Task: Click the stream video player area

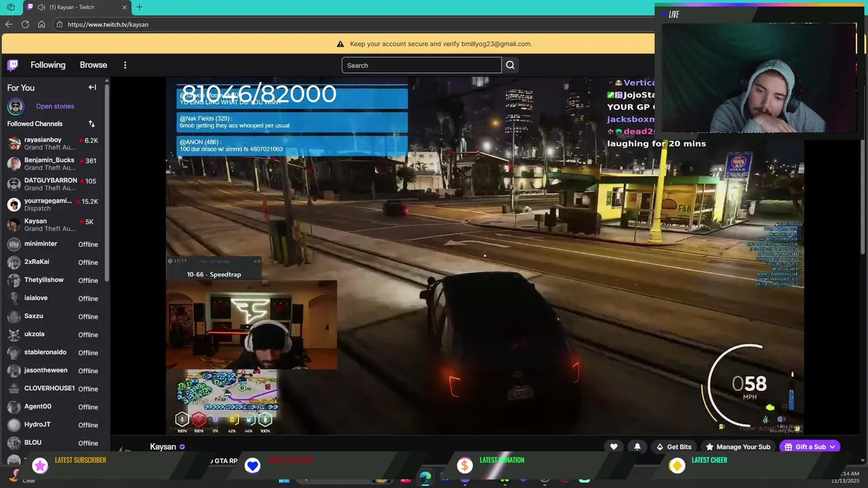Action: 485,255
